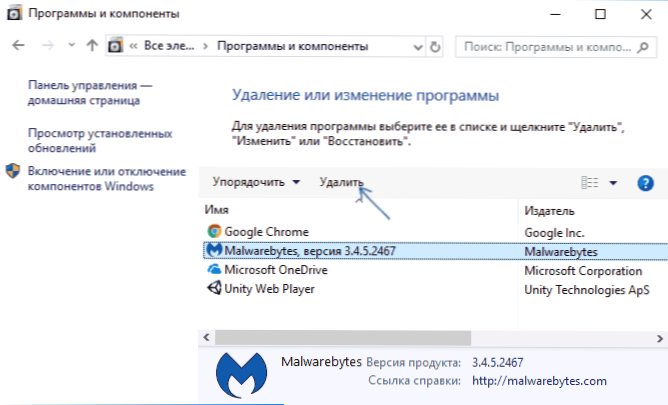
Task: Click the Malwarebytes icon in list
Action: (x=214, y=250)
